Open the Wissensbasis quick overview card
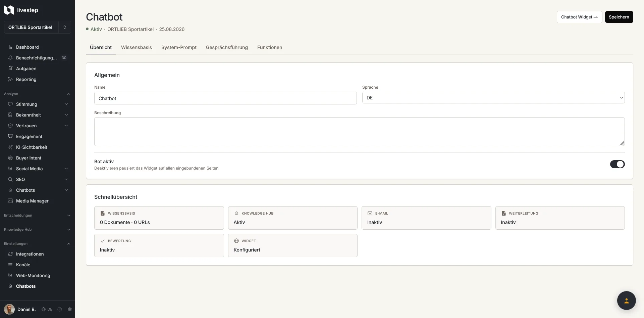Screen dimensions: 644x318 (x=159, y=218)
